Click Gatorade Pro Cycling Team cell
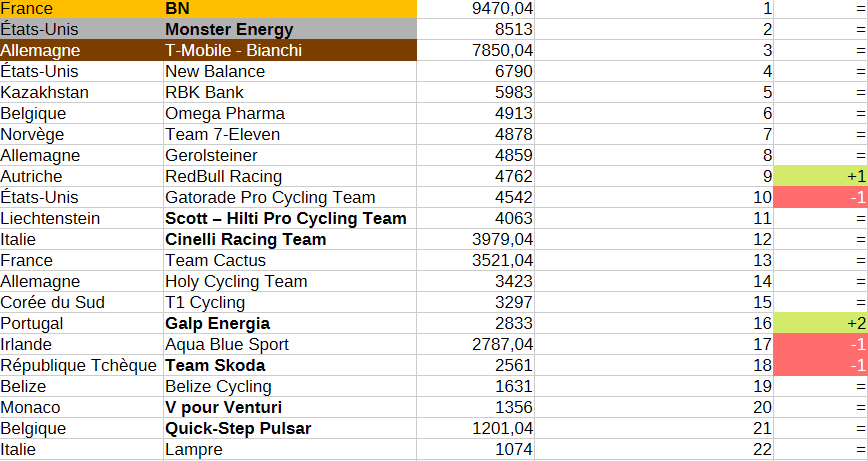868x461 pixels. [x=290, y=197]
